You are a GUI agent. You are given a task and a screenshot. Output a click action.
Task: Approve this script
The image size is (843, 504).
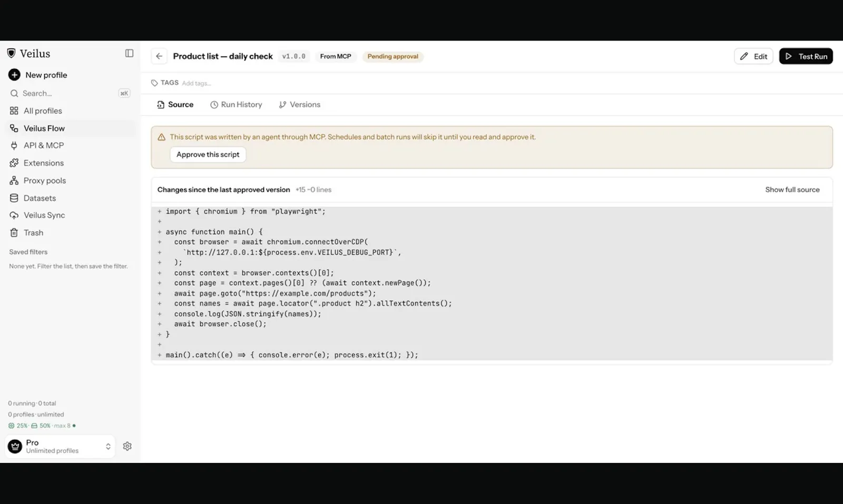click(208, 154)
